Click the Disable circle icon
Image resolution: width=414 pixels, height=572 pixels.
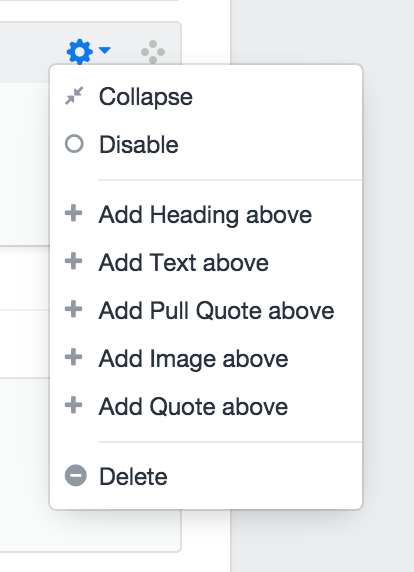coord(74,144)
